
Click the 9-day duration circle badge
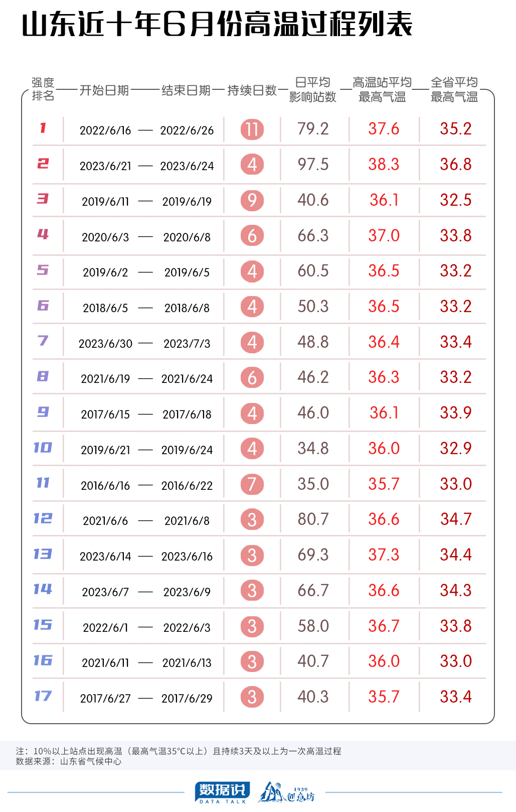click(252, 201)
